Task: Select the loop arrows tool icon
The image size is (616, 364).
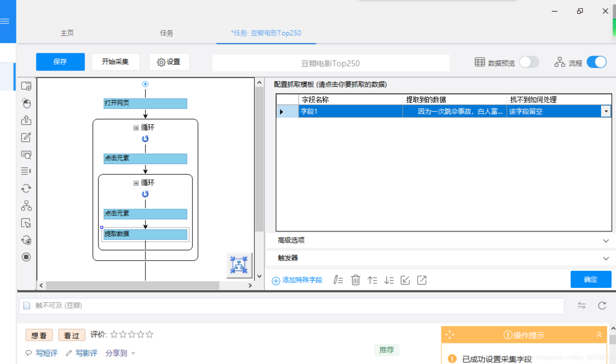Action: point(26,188)
